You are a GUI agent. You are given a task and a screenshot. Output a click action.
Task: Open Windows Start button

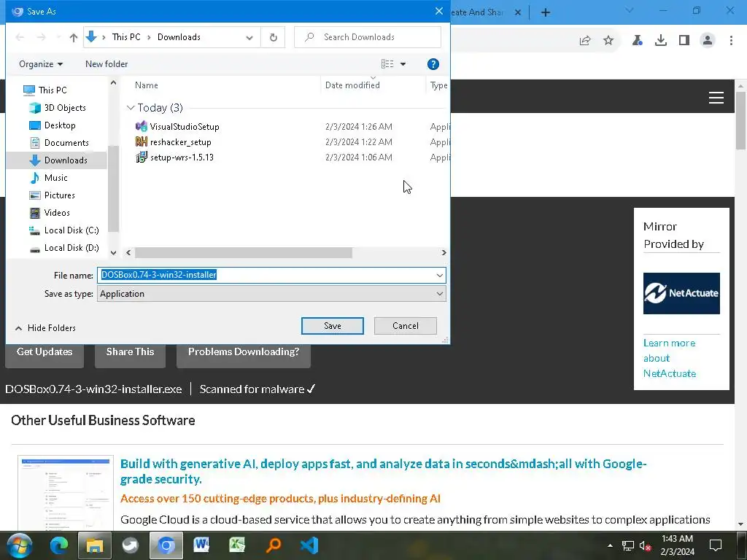(x=20, y=545)
